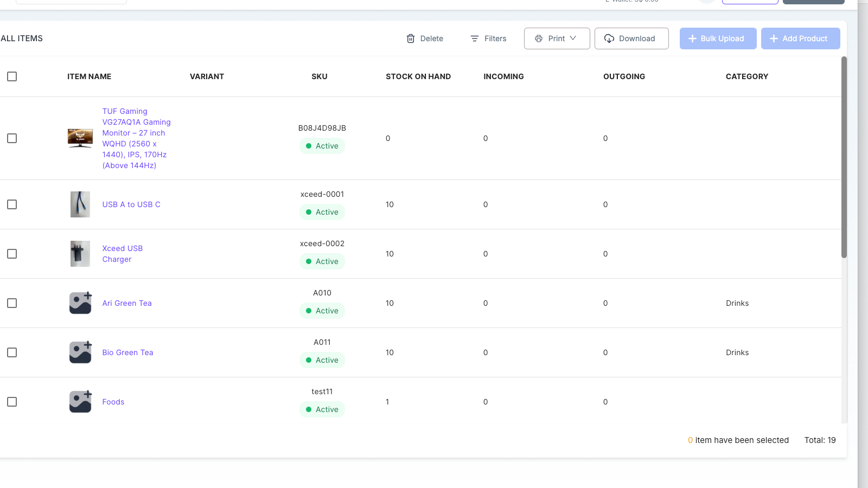This screenshot has height=488, width=868.
Task: Delete selected items using the trash icon
Action: coord(411,38)
